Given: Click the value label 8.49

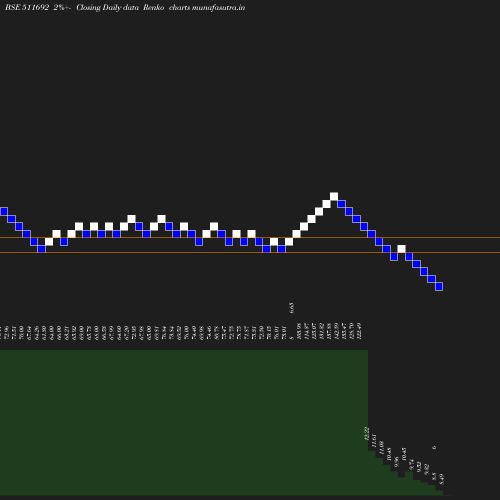Looking at the screenshot, I should pyautogui.click(x=442, y=479).
